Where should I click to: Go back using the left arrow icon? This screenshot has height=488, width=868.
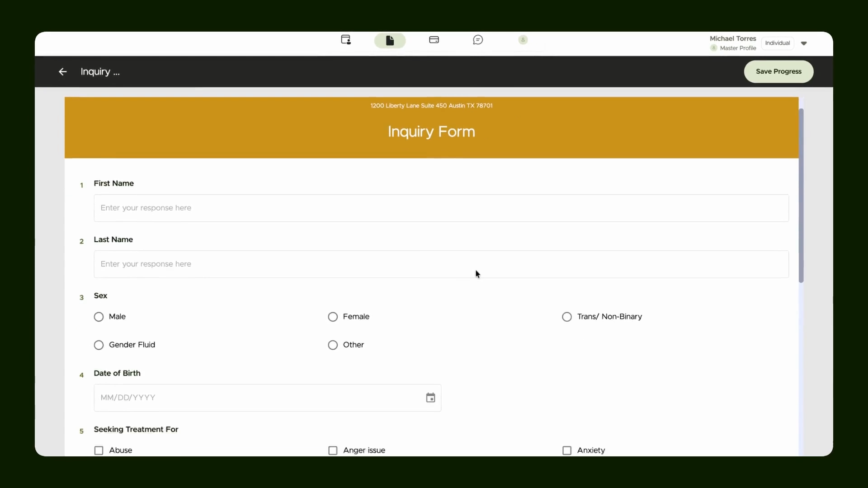coord(62,71)
